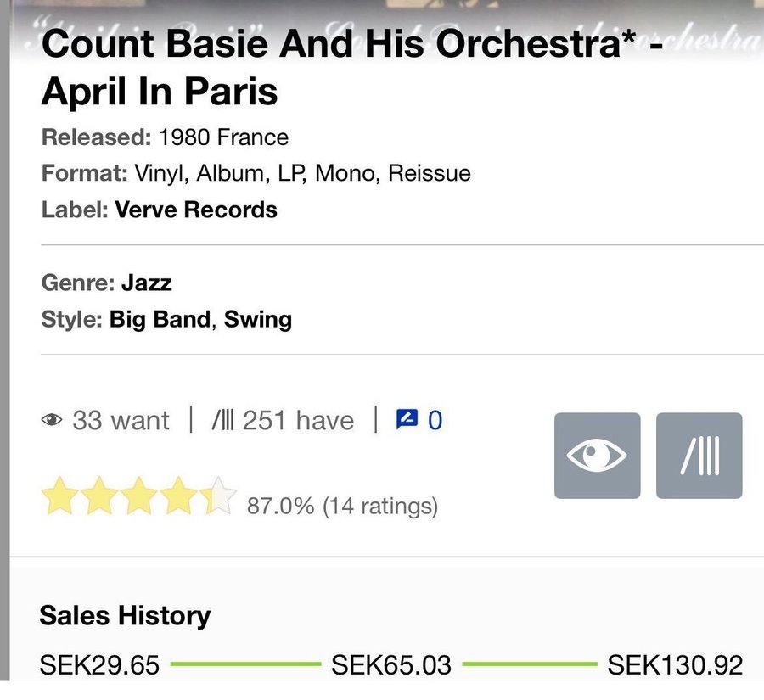Open the Swing style link

point(258,320)
